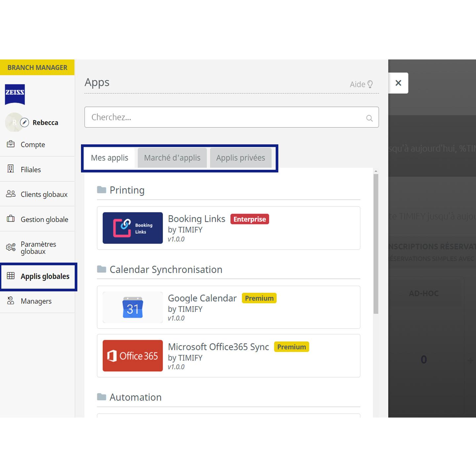This screenshot has height=476, width=476.
Task: Click the Premium badge on Office365 Sync
Action: coord(292,347)
